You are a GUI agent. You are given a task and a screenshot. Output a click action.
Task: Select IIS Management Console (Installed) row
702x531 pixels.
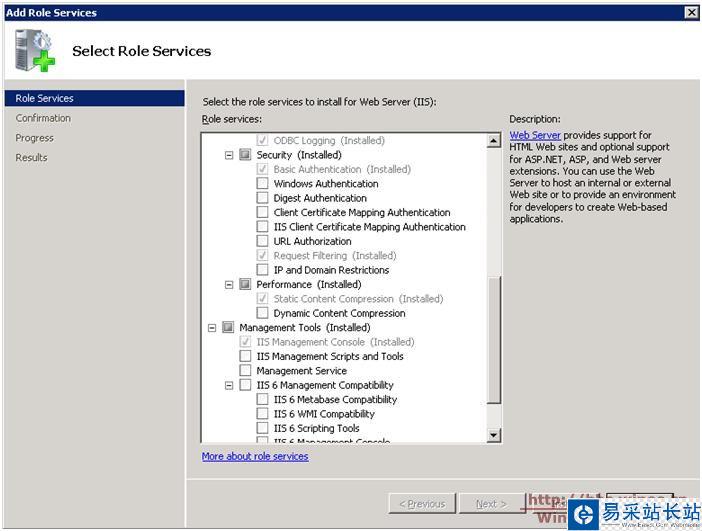pyautogui.click(x=335, y=342)
